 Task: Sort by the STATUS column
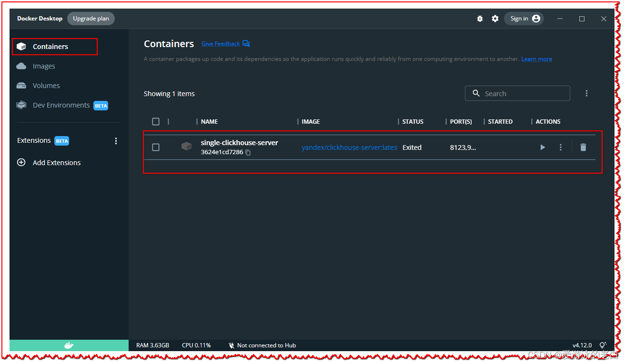pyautogui.click(x=413, y=122)
